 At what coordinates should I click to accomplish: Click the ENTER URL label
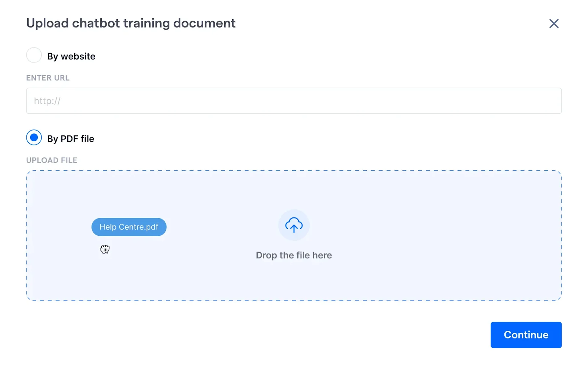click(48, 78)
